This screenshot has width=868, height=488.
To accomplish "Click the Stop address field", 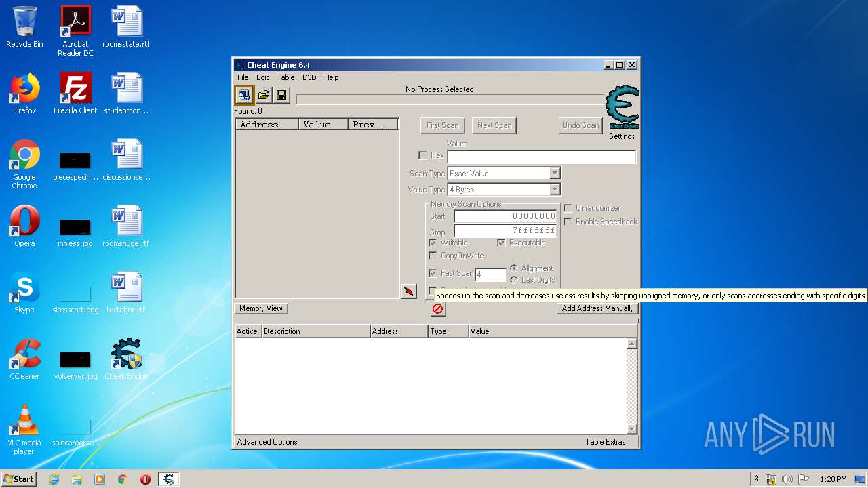I will [x=506, y=230].
